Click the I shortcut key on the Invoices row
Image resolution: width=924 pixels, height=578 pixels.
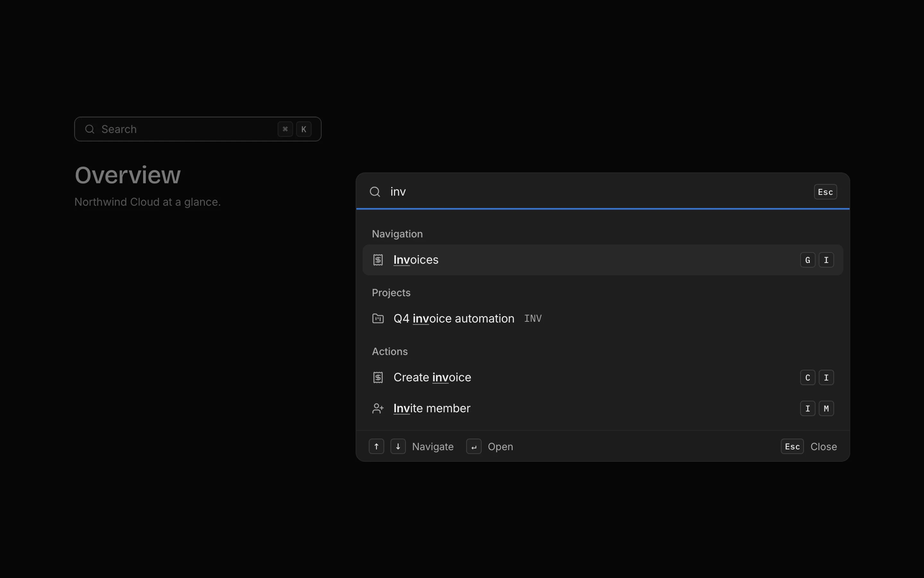(826, 260)
